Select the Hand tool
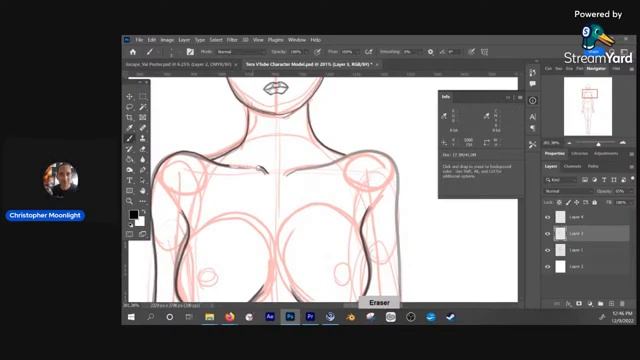 pyautogui.click(x=142, y=191)
